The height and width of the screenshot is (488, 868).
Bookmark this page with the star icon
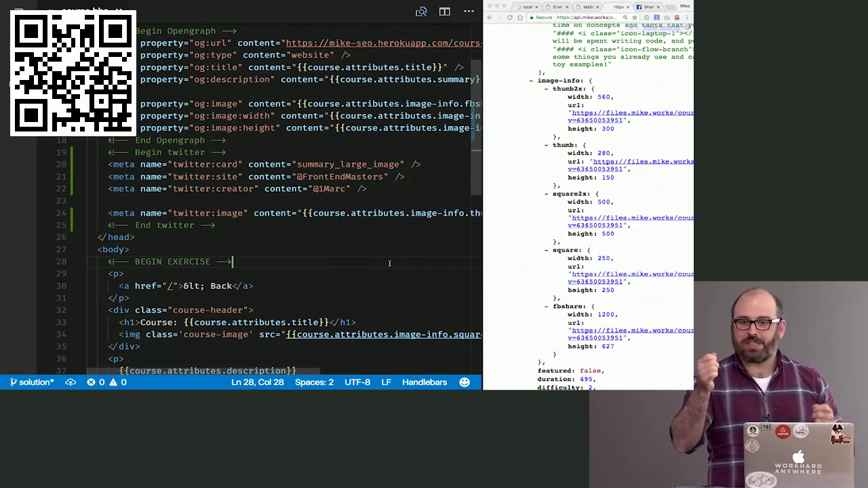pos(635,18)
